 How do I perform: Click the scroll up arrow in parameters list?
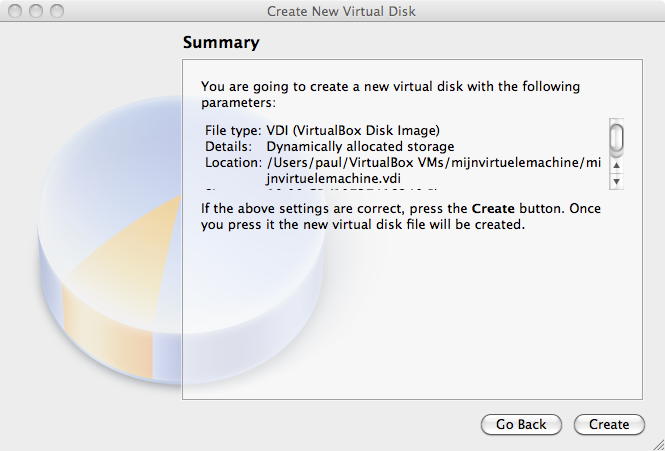616,165
